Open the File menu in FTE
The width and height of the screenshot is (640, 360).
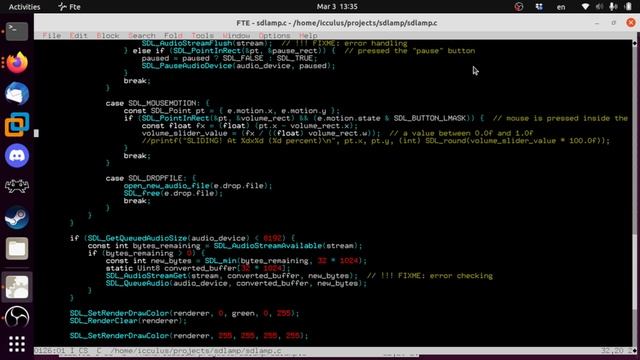tap(51, 36)
